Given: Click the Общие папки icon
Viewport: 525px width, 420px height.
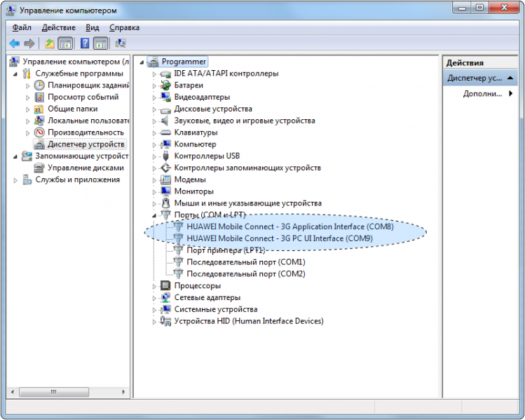Looking at the screenshot, I should (39, 109).
